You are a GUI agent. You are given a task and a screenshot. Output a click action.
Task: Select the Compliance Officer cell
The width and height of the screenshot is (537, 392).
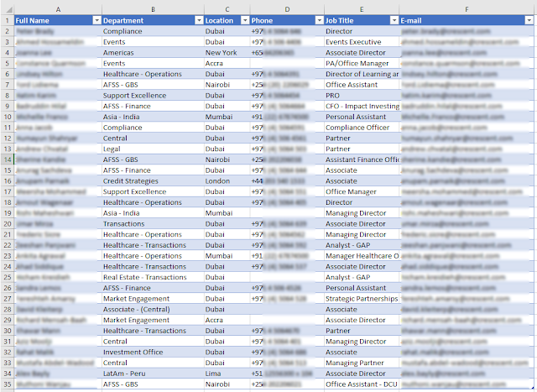pyautogui.click(x=362, y=128)
